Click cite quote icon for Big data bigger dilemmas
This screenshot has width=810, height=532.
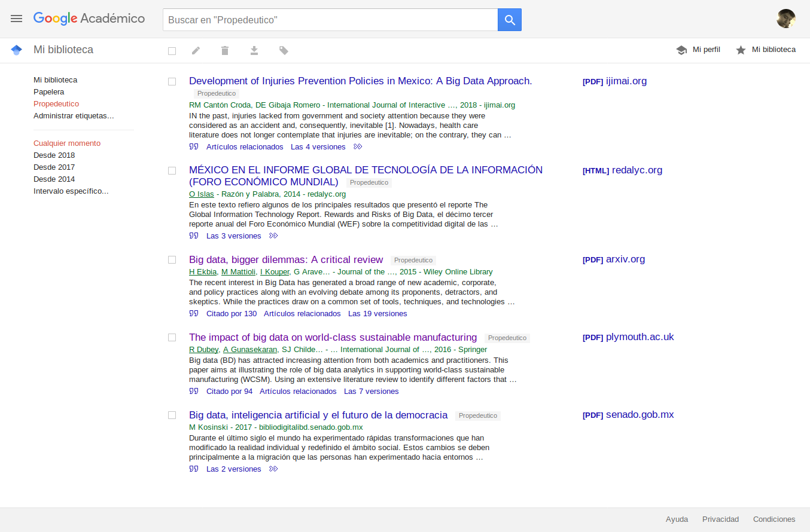pos(194,313)
